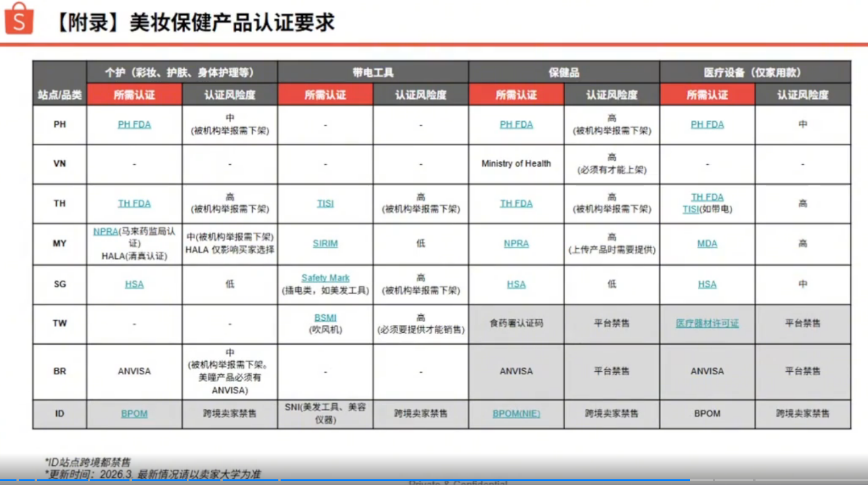The image size is (868, 485).
Task: Click the orange Shopee bag logo
Action: [19, 19]
